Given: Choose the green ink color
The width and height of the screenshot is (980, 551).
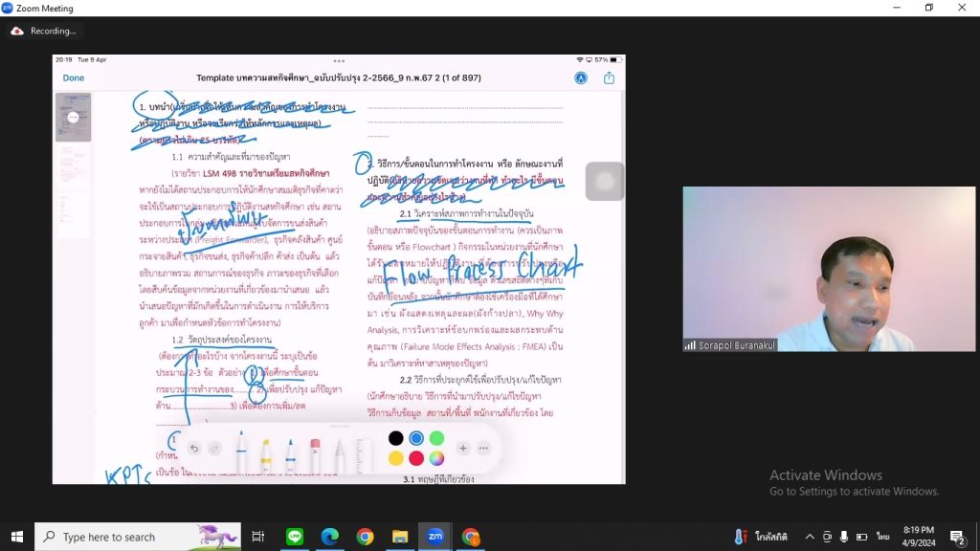Looking at the screenshot, I should coord(436,438).
